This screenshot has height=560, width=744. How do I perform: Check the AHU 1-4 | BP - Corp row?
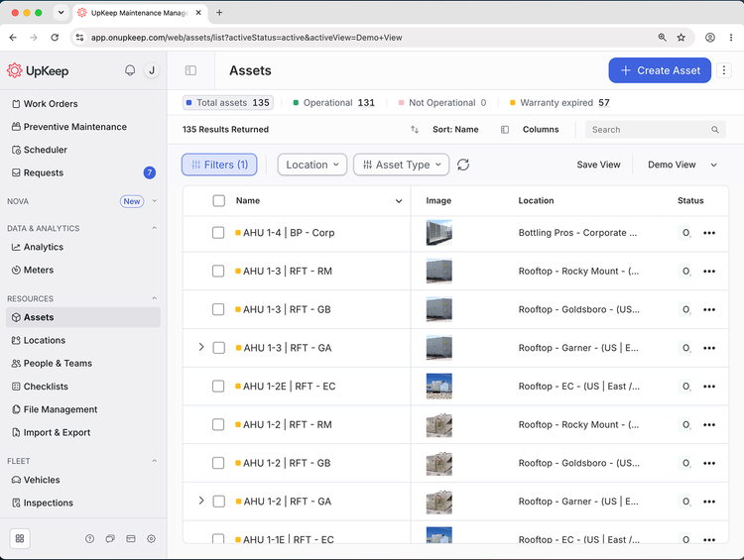click(x=218, y=233)
